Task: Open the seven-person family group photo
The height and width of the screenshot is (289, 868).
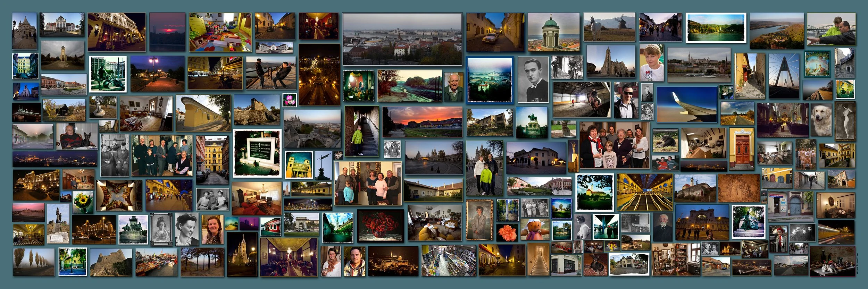Action: [615, 145]
